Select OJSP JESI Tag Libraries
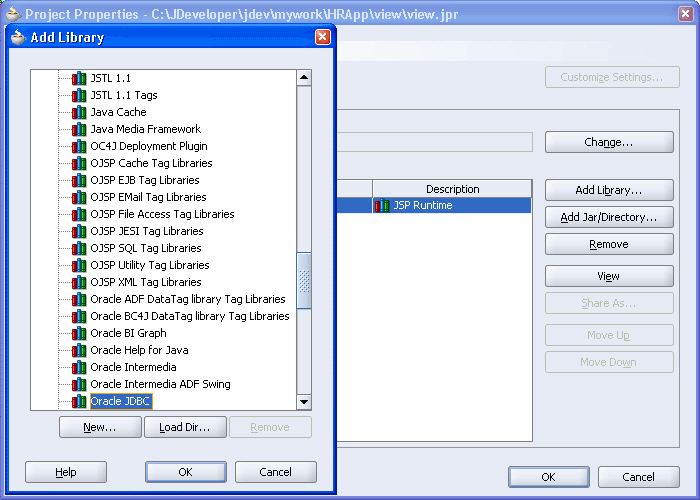 tap(147, 231)
